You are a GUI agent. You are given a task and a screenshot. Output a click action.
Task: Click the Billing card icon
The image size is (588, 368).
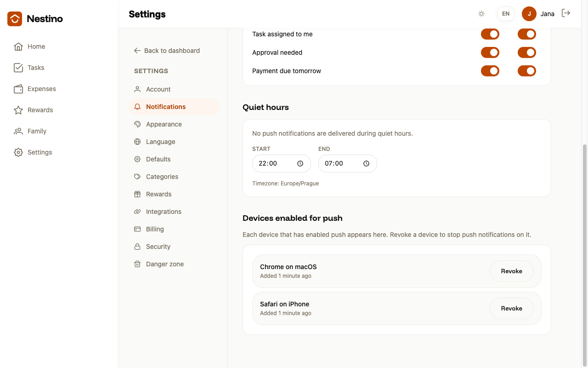(137, 229)
